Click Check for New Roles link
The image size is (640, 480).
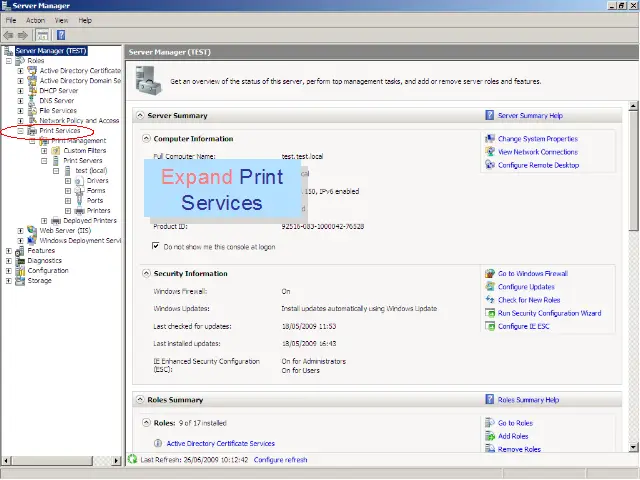click(529, 300)
